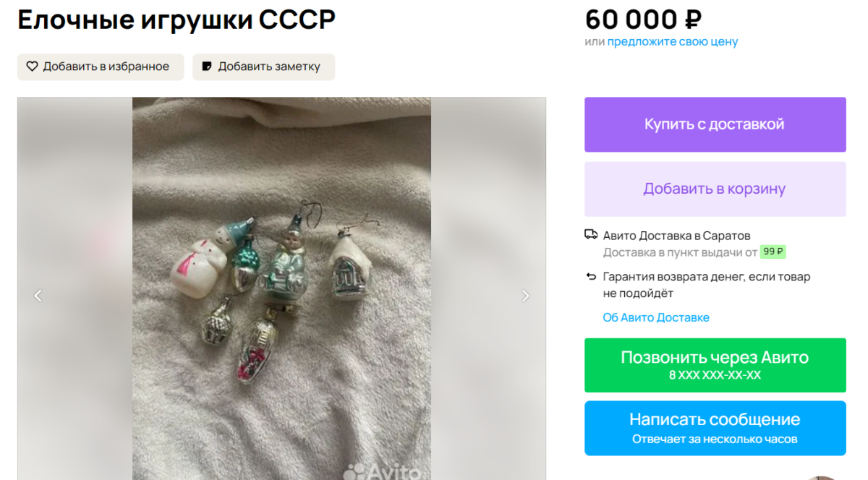Click the ruble symbol in the 60 000 price
Image resolution: width=868 pixels, height=480 pixels.
coord(692,20)
